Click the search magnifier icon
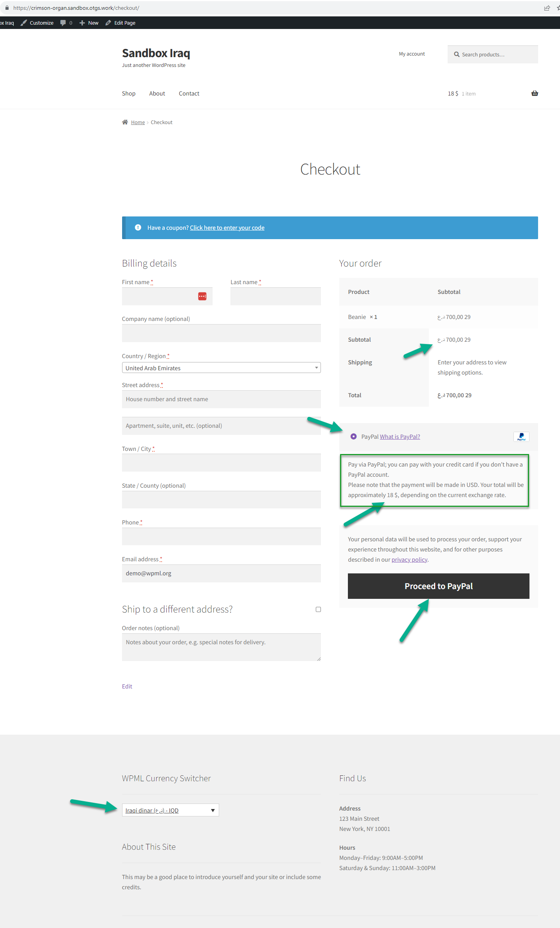The height and width of the screenshot is (928, 560). pos(456,54)
